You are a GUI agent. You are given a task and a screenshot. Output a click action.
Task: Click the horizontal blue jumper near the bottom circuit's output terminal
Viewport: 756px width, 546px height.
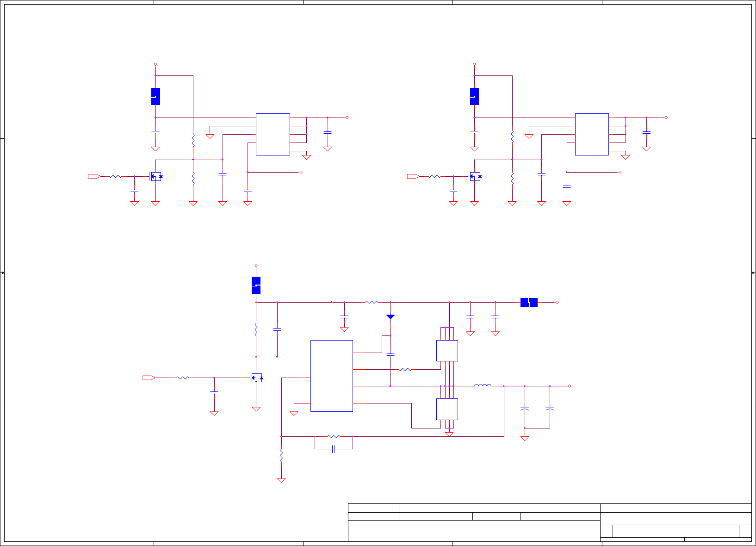529,302
